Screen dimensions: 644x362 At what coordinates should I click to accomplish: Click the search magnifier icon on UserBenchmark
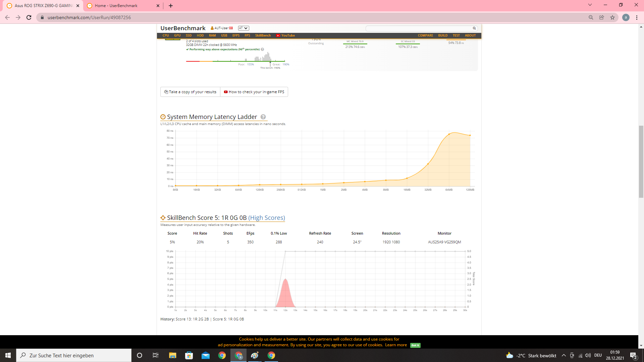(474, 28)
